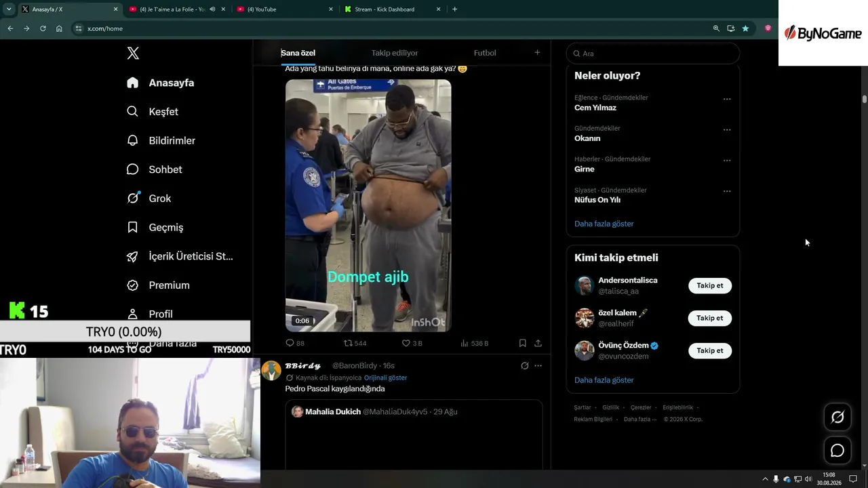Open more options for Okanın trend
This screenshot has width=868, height=488.
727,130
